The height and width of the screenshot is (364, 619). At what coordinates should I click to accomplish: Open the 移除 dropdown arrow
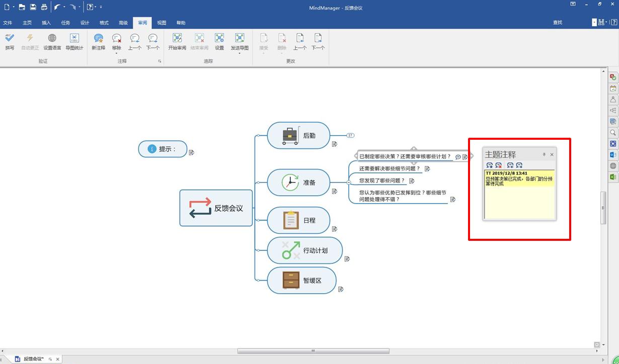[x=116, y=53]
